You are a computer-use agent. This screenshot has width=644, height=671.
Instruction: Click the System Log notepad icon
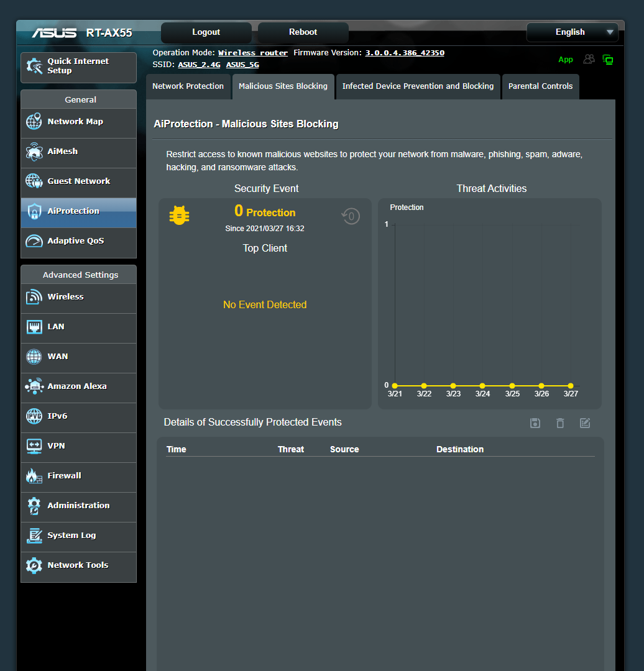click(x=34, y=536)
